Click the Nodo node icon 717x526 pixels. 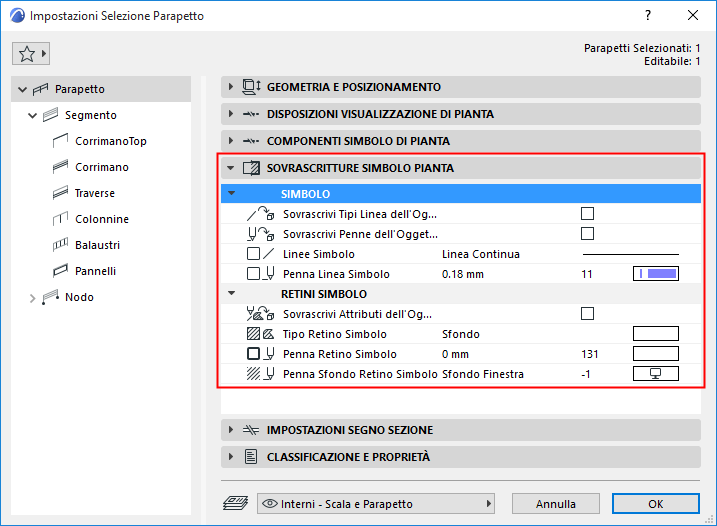[51, 297]
